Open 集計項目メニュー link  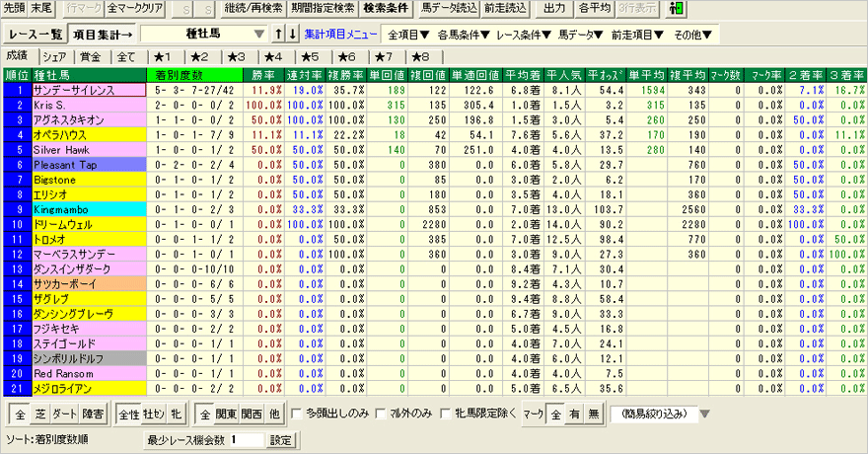pyautogui.click(x=340, y=35)
